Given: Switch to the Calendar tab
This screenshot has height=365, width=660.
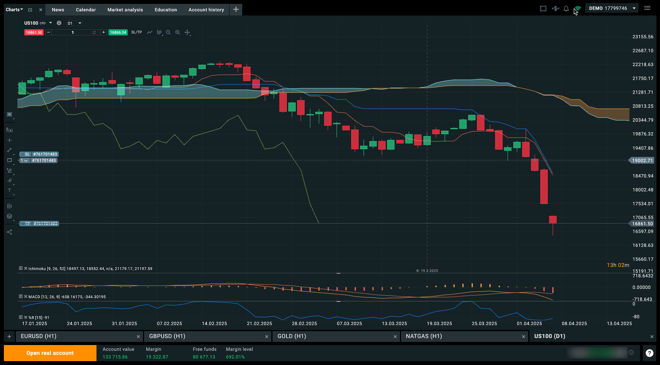Looking at the screenshot, I should pyautogui.click(x=86, y=10).
